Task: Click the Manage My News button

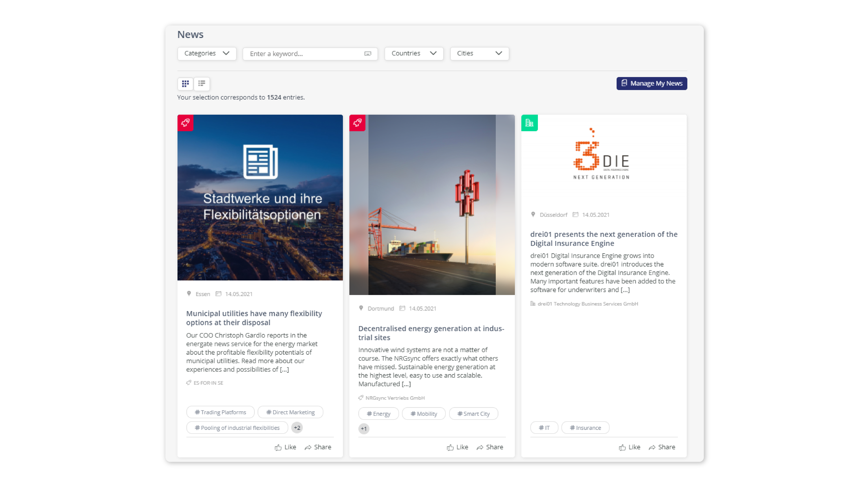Action: pos(652,83)
